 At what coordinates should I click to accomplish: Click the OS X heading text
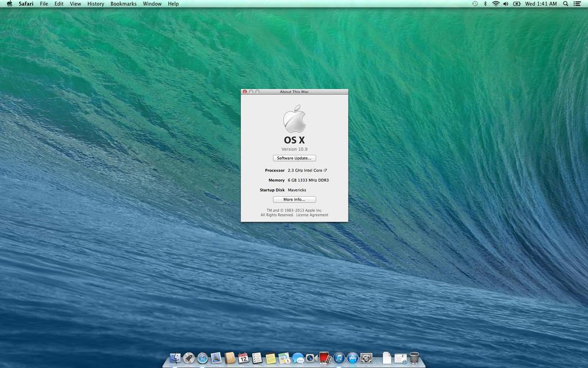(x=295, y=140)
